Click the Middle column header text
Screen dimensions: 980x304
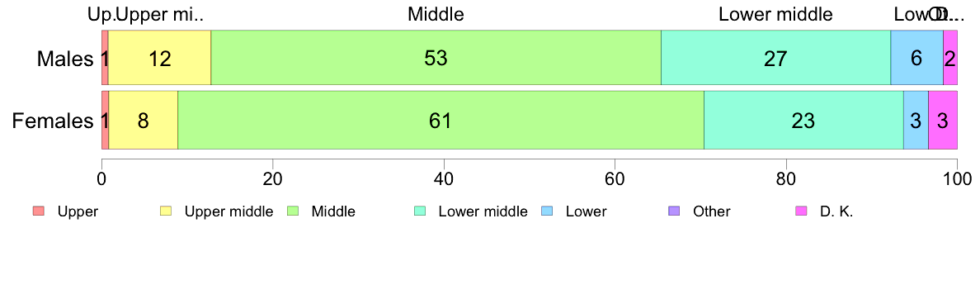click(x=436, y=14)
